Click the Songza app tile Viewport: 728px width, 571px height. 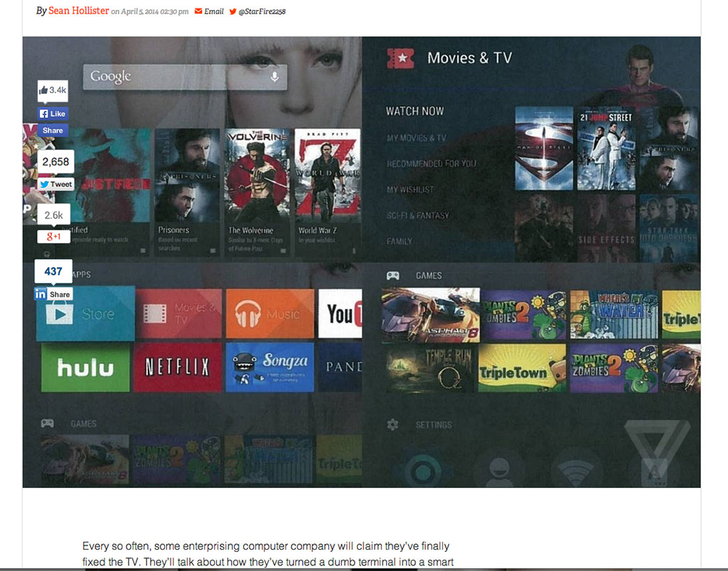point(269,368)
